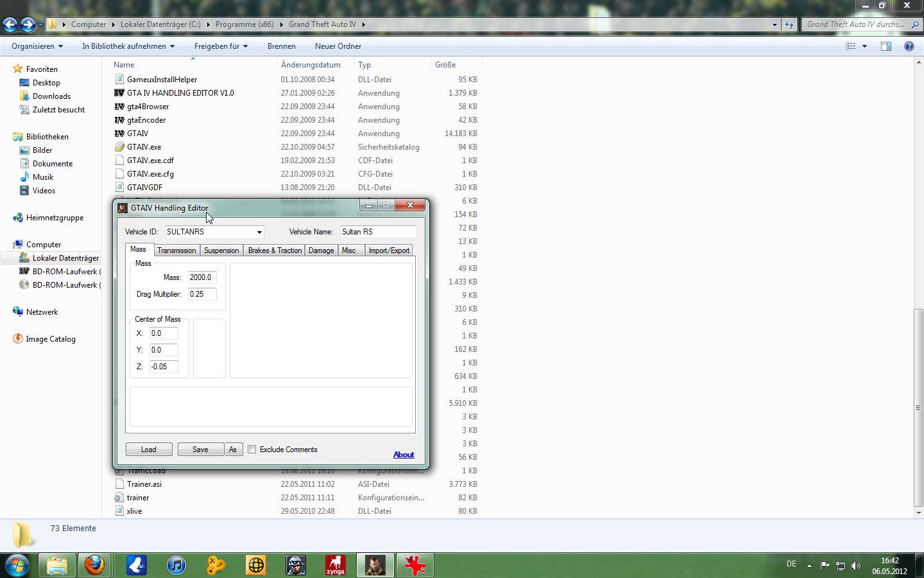Open the Organisieren dropdown menu
Viewport: 924px width, 578px height.
pyautogui.click(x=37, y=46)
